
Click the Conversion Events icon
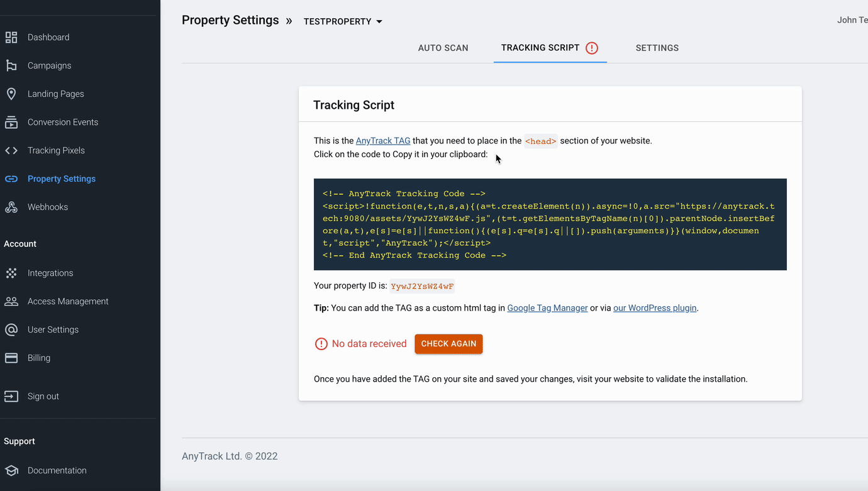(x=11, y=122)
